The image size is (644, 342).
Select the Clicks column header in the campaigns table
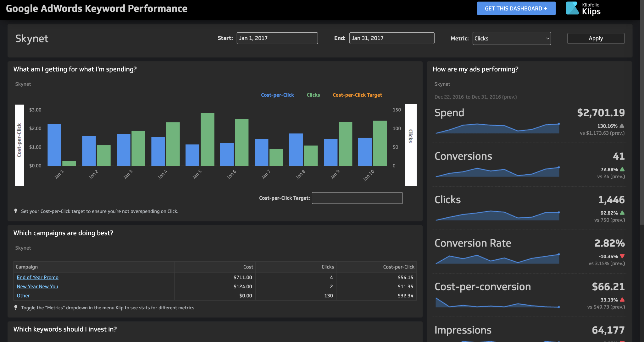coord(328,267)
